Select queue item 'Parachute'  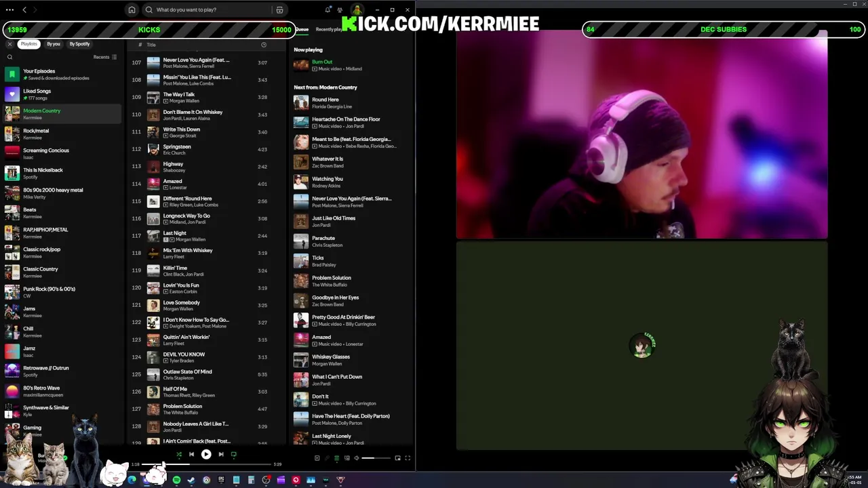pos(349,241)
